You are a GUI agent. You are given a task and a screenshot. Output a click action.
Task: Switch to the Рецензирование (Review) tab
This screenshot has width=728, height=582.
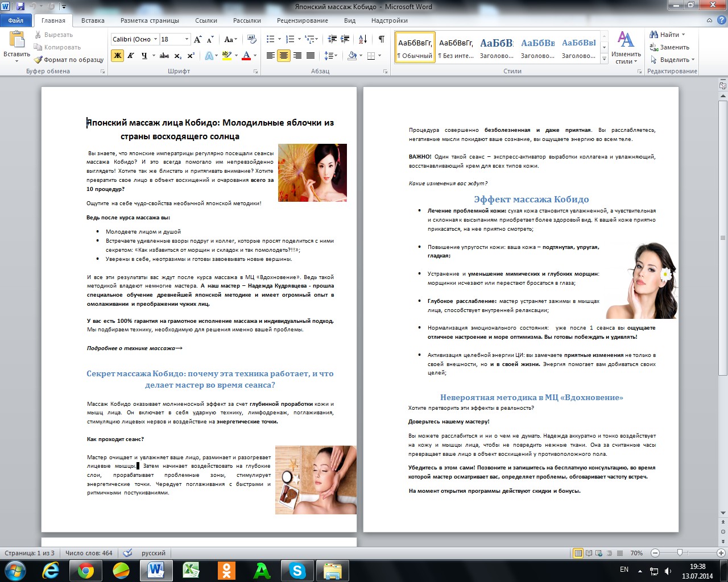[303, 20]
